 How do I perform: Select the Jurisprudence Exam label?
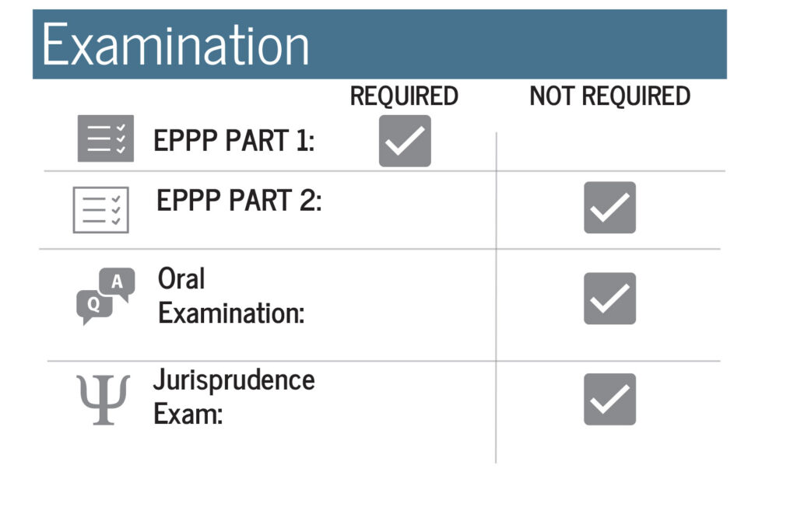[x=233, y=397]
